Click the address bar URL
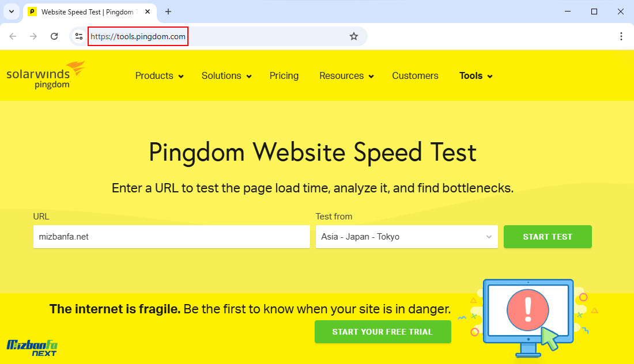This screenshot has width=634, height=364. pyautogui.click(x=138, y=36)
